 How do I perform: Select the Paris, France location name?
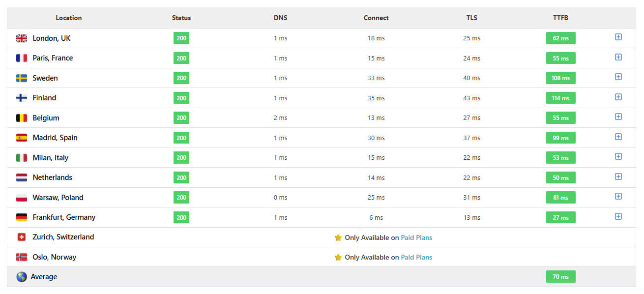53,58
